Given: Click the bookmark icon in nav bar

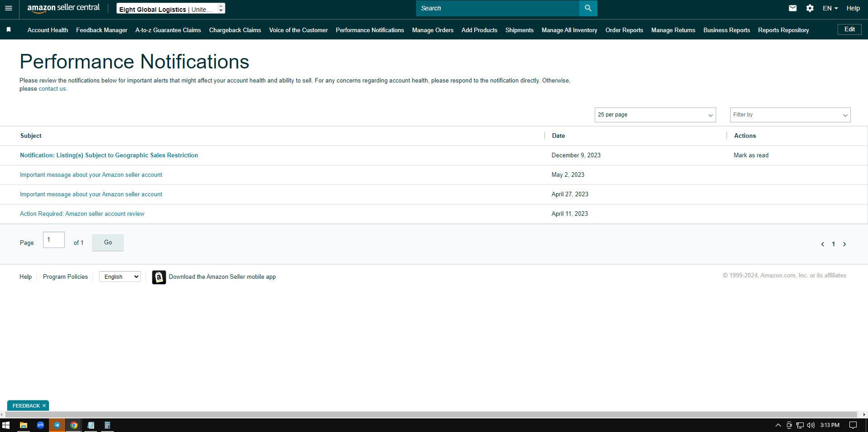Looking at the screenshot, I should [x=9, y=29].
